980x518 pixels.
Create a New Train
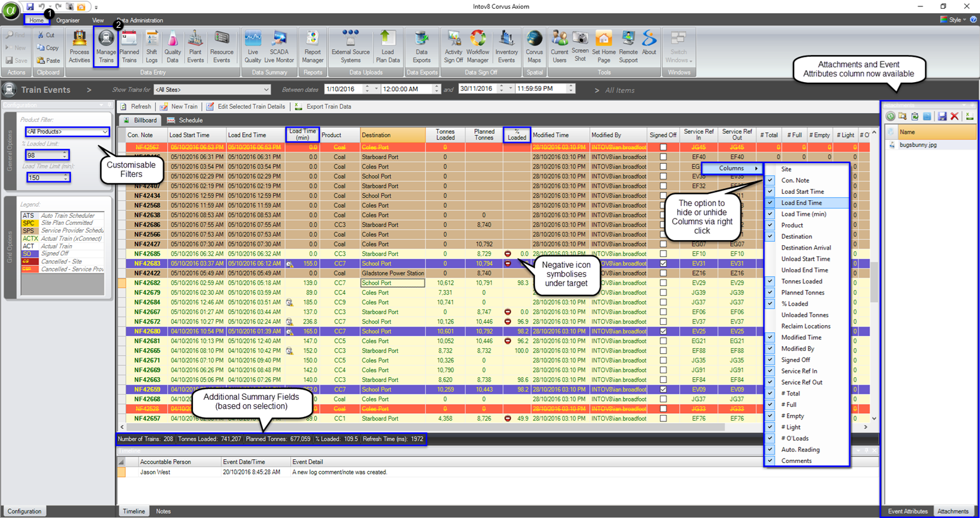tap(179, 107)
